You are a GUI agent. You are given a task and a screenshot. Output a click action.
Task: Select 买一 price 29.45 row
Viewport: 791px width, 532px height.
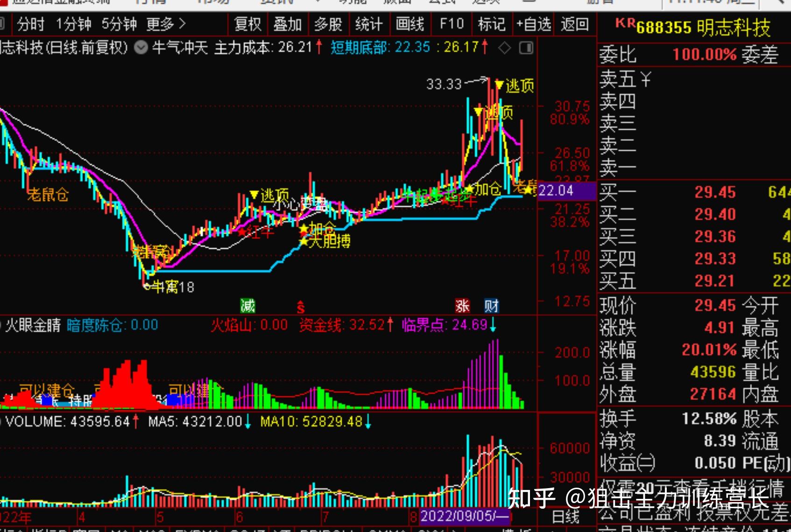click(x=694, y=192)
